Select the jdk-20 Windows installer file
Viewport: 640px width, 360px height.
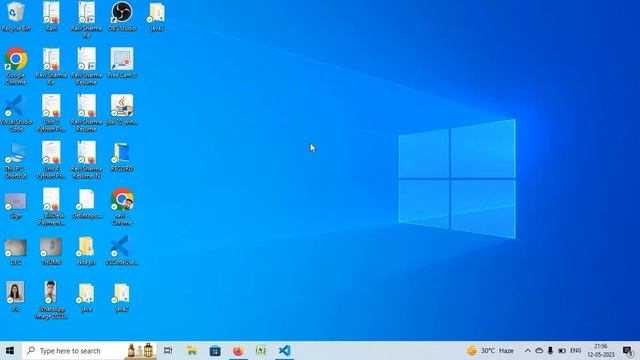122,110
